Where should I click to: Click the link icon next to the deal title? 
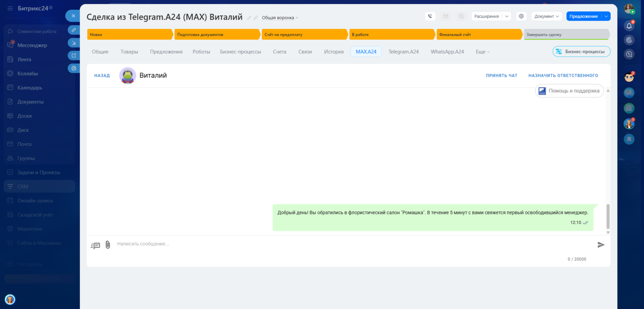point(256,18)
